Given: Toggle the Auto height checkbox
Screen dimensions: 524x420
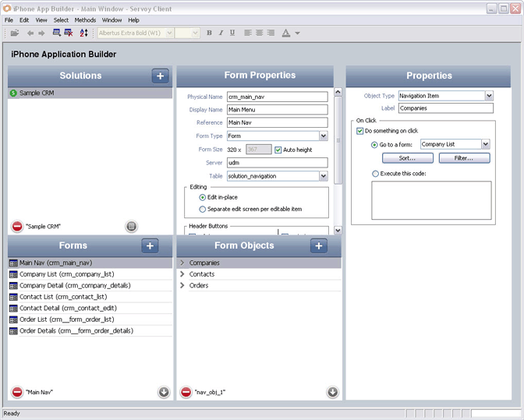Looking at the screenshot, I should coord(278,150).
